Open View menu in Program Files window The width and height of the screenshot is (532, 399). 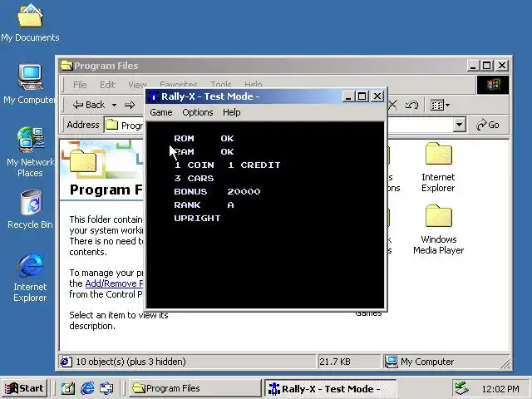coord(137,85)
